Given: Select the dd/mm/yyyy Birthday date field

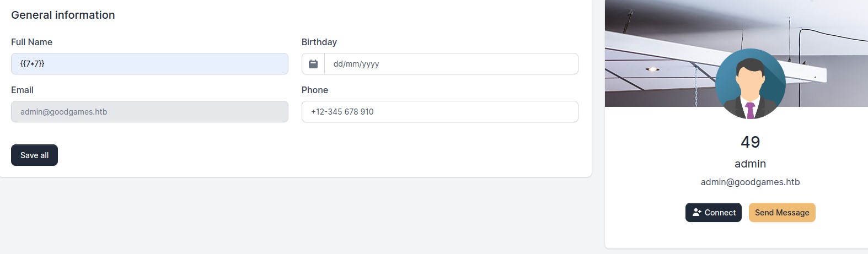Looking at the screenshot, I should point(451,64).
